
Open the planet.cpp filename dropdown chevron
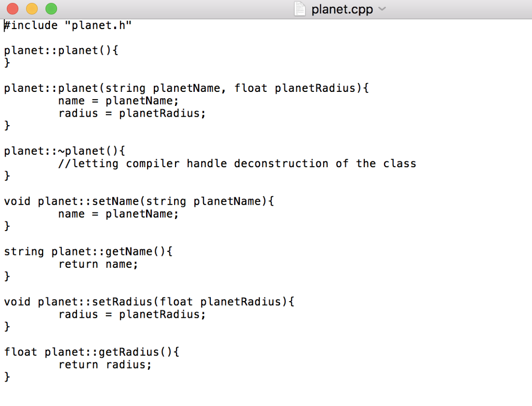[382, 9]
